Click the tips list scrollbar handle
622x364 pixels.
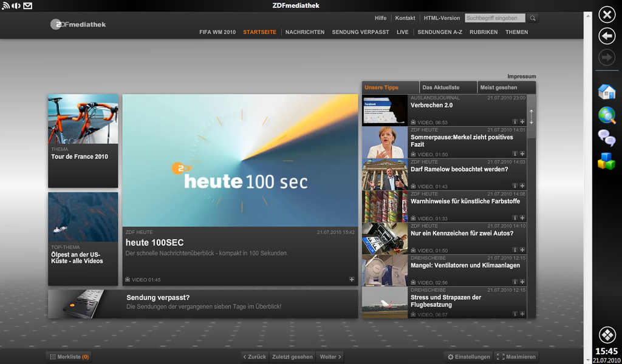coord(531,116)
